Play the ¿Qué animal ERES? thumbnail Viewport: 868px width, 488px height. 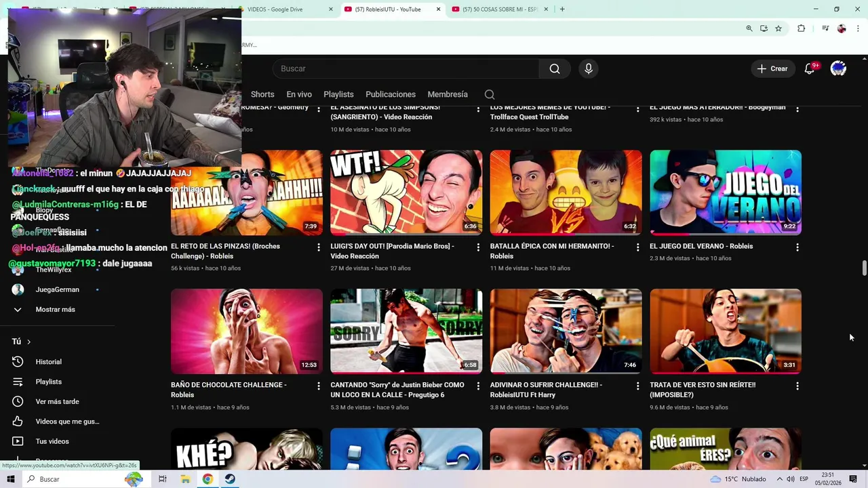(726, 449)
